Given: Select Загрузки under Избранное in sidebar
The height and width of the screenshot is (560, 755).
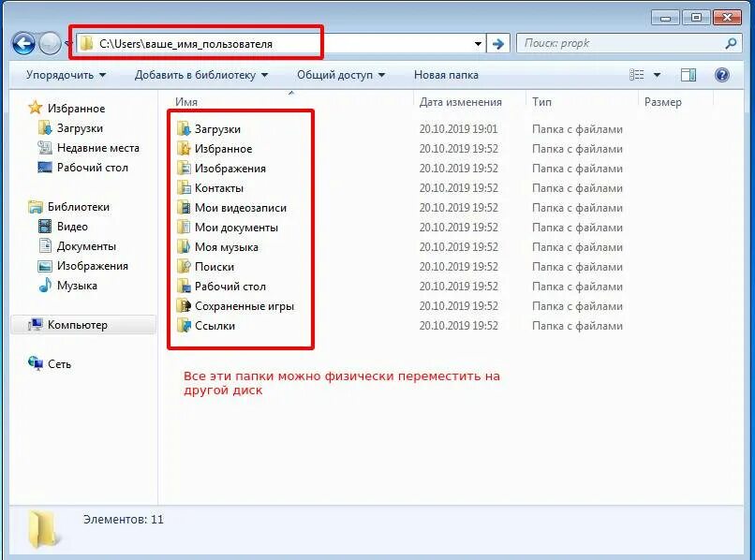Looking at the screenshot, I should (x=80, y=128).
